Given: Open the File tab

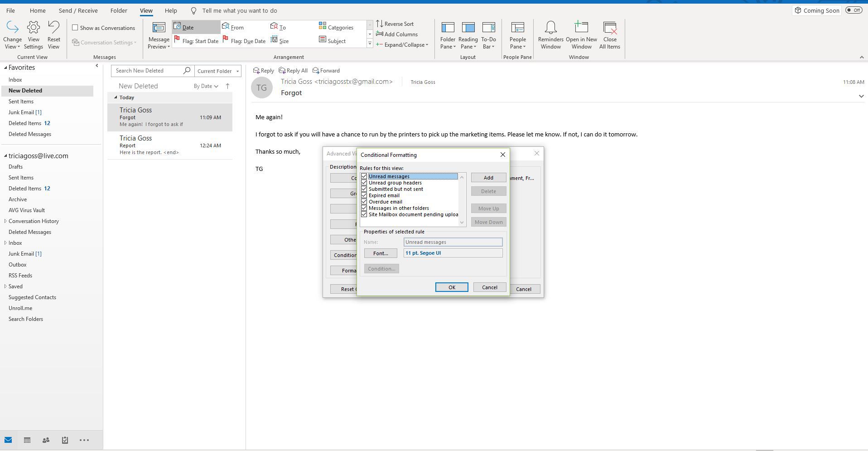Looking at the screenshot, I should 10,10.
